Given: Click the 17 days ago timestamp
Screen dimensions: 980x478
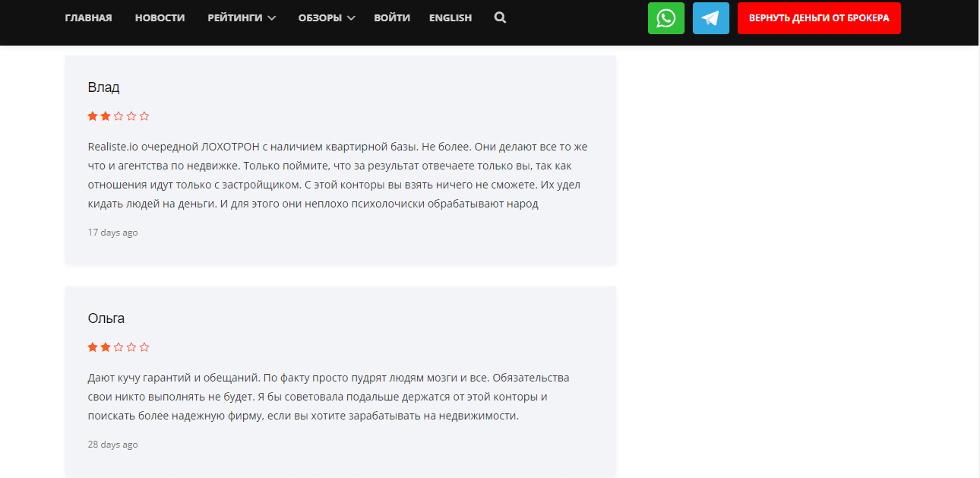Looking at the screenshot, I should tap(112, 233).
